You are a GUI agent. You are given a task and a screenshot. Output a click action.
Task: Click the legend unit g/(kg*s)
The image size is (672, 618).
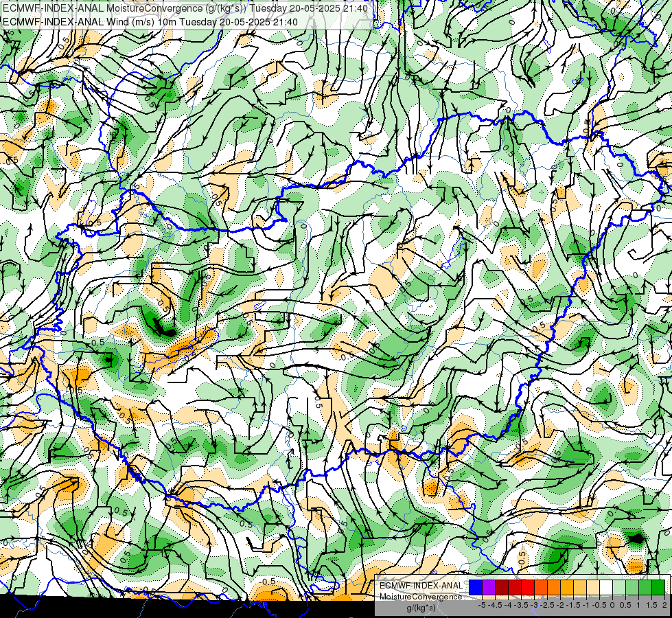[x=421, y=608]
